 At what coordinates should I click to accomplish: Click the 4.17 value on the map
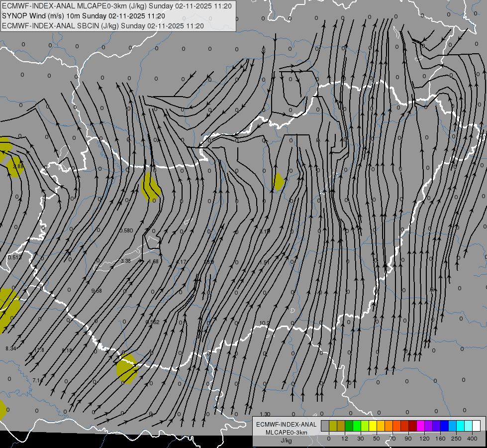(181, 262)
